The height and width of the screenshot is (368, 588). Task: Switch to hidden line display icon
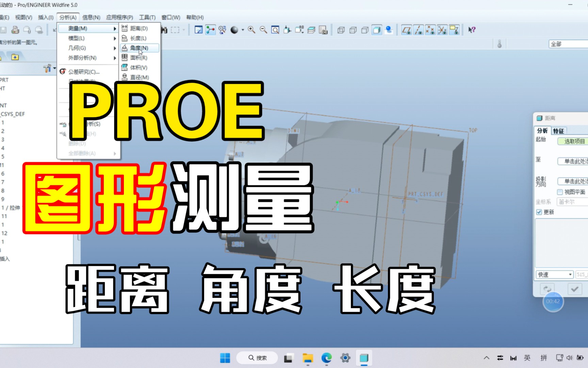click(353, 30)
